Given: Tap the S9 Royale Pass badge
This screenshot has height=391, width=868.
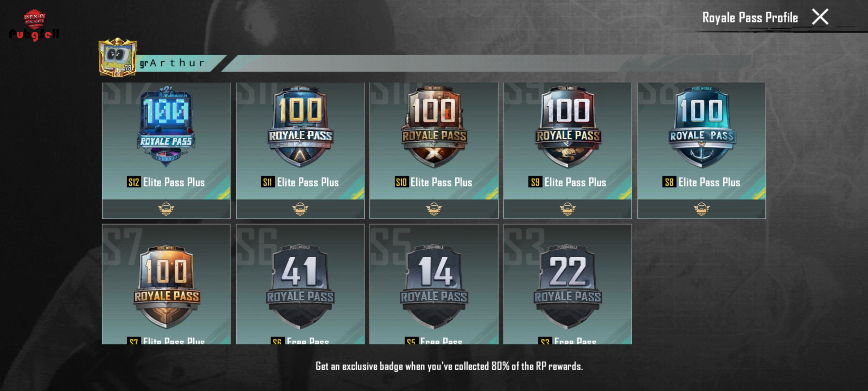Looking at the screenshot, I should pos(568,127).
